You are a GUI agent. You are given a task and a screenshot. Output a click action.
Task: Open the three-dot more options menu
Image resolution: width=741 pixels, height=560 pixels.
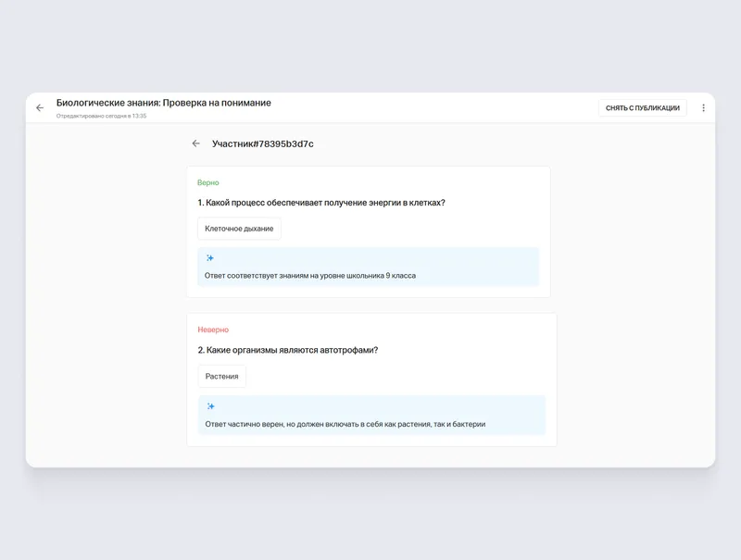tap(703, 107)
